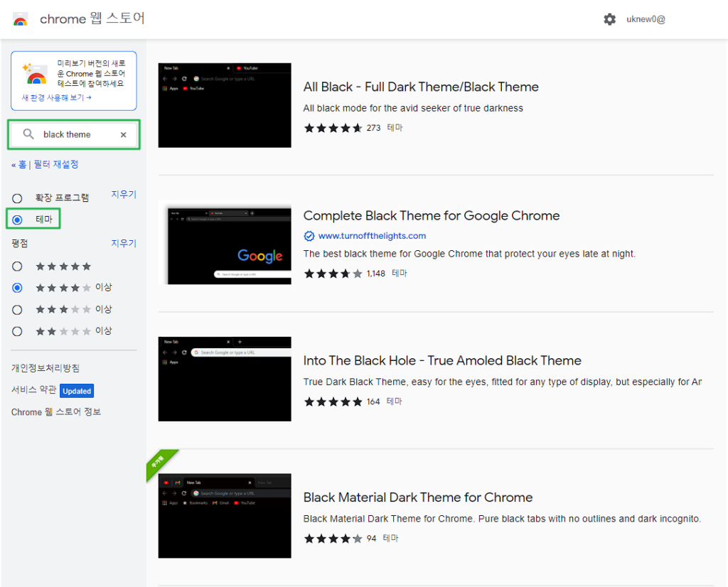Clear the 'black theme' search with X

(x=124, y=134)
